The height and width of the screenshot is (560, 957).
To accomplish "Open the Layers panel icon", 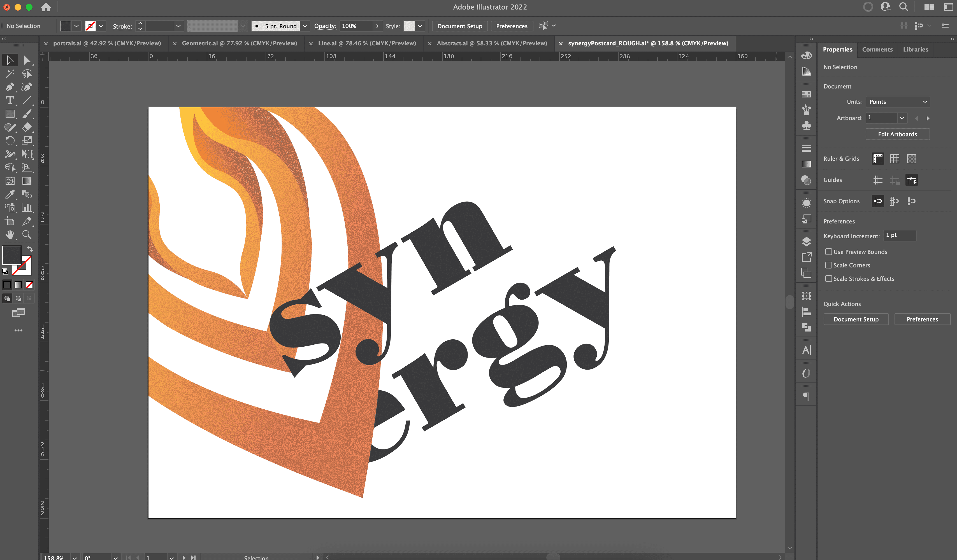I will (806, 241).
